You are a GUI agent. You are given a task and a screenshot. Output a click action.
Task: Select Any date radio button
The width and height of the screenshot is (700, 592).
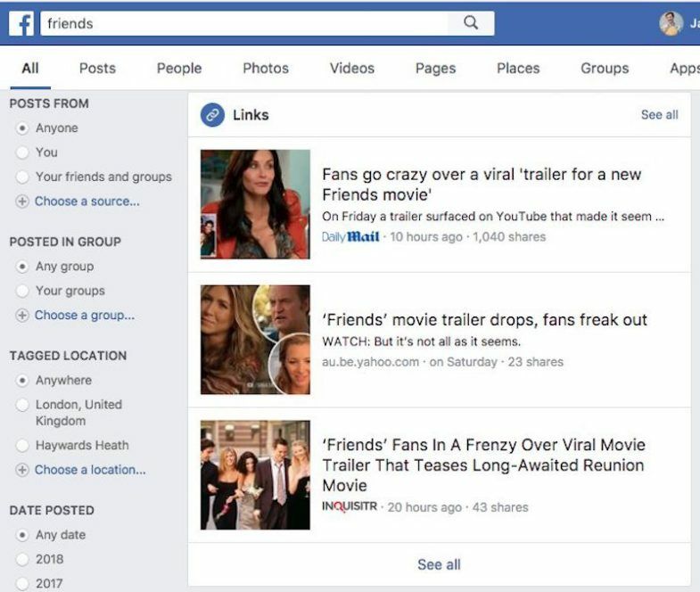(x=22, y=535)
